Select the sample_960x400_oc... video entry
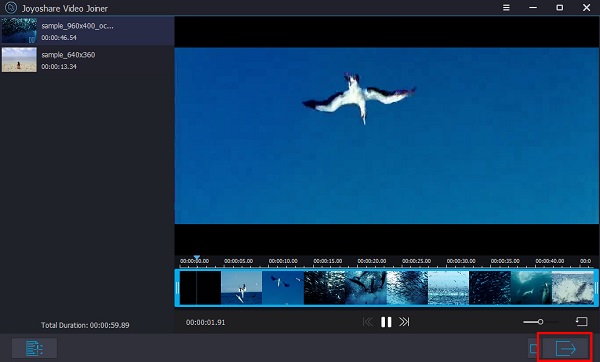Image resolution: width=600 pixels, height=362 pixels. [87, 31]
